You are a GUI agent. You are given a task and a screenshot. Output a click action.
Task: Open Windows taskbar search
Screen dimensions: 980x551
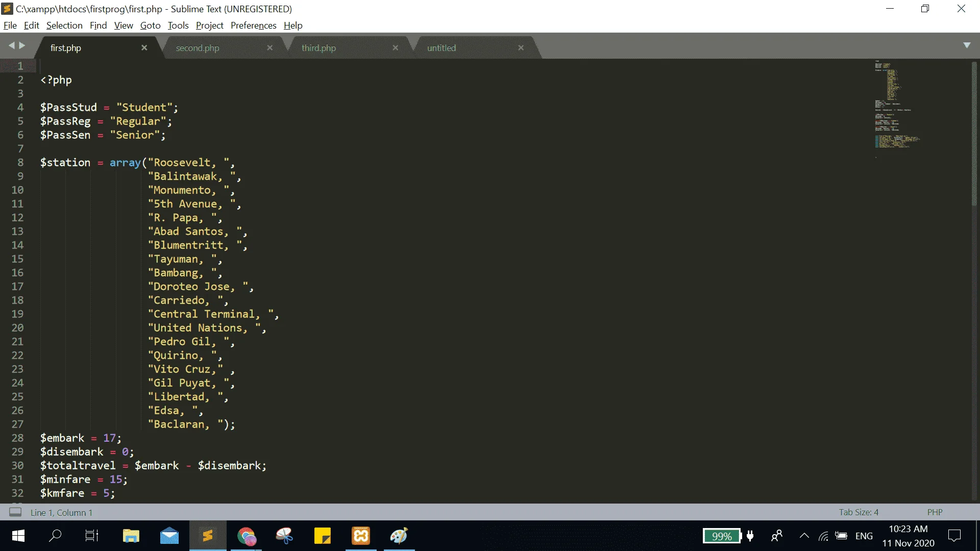pos(55,536)
